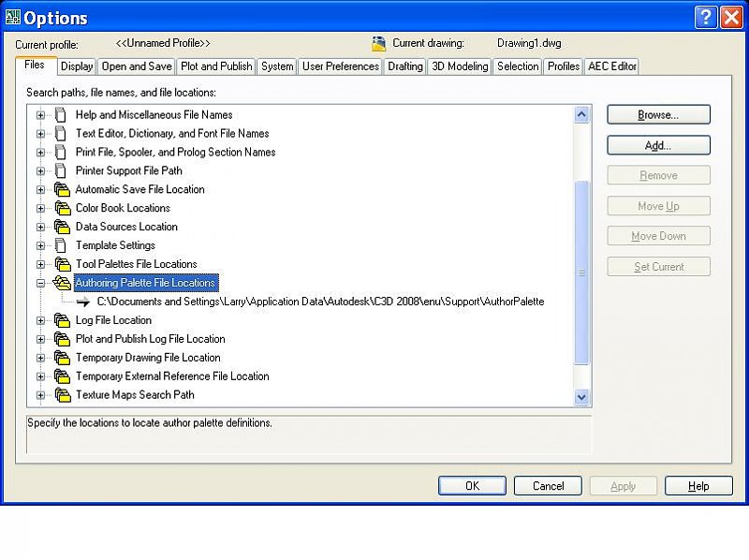The width and height of the screenshot is (749, 560).
Task: Click the Automatic Save File Location folder icon
Action: pyautogui.click(x=62, y=189)
